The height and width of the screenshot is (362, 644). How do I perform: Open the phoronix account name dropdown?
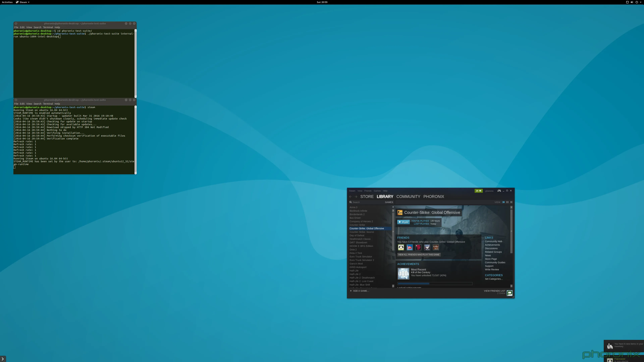coord(489,191)
